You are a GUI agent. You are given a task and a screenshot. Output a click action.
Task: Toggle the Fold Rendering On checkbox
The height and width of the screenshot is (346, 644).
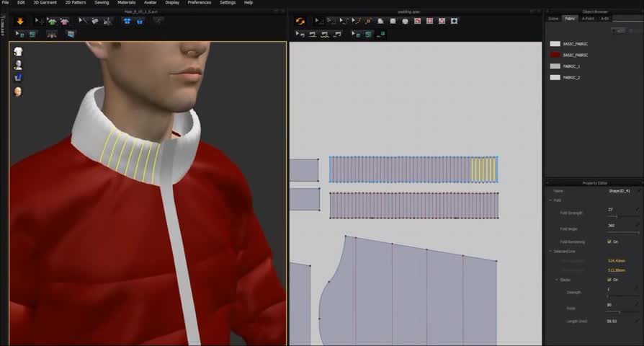tap(609, 241)
